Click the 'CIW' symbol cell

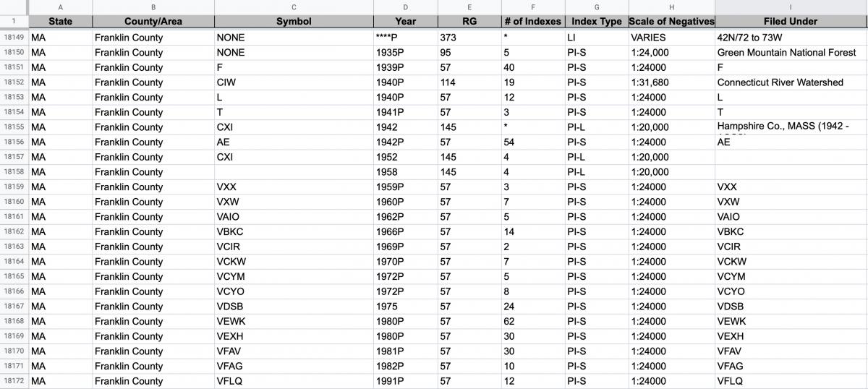pos(226,82)
